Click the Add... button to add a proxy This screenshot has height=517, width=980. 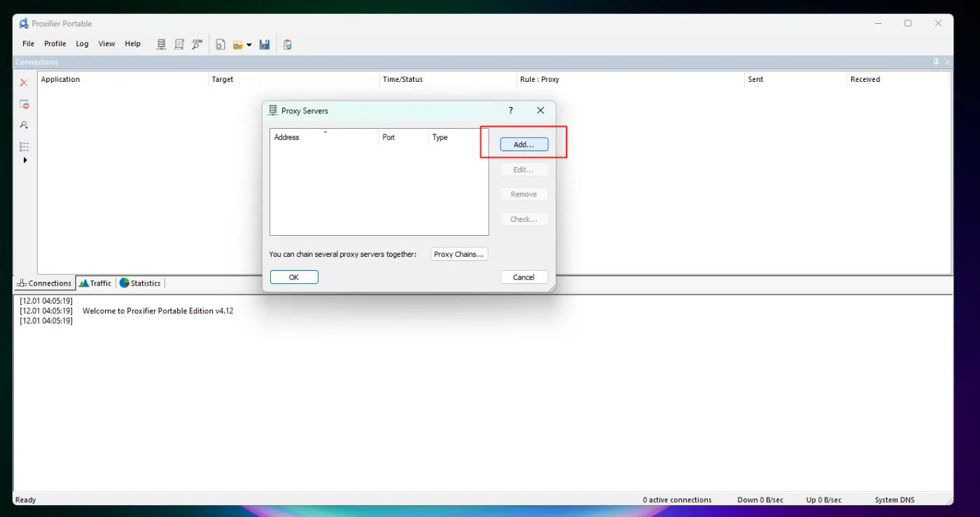[524, 145]
